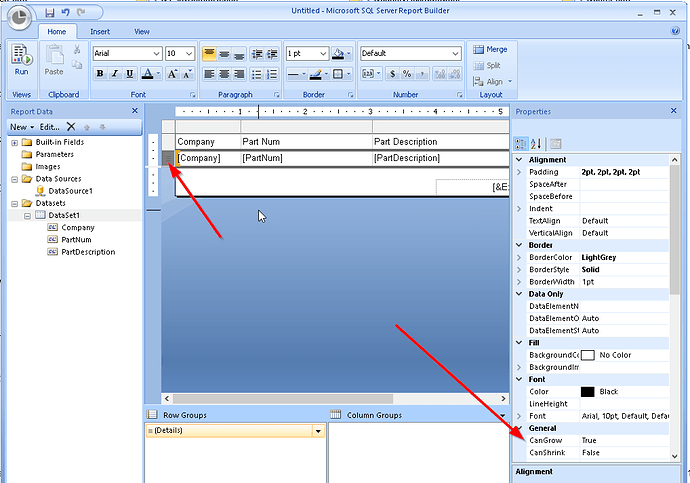
Task: Close the Report Data pane
Action: [x=135, y=111]
